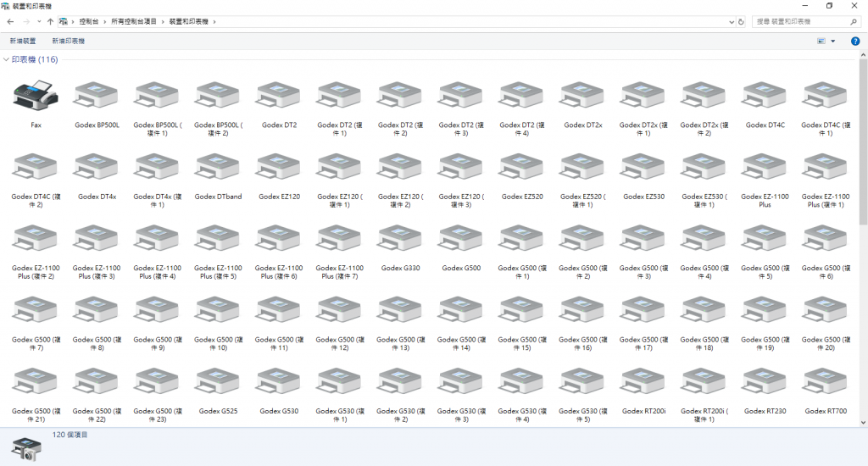Select the Godex DT4x printer icon
Screen dimensions: 868x466
click(97, 167)
